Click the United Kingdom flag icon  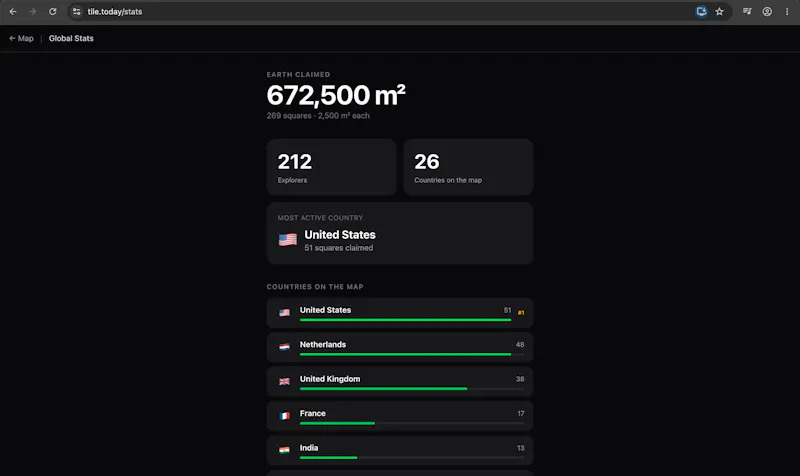coord(284,382)
